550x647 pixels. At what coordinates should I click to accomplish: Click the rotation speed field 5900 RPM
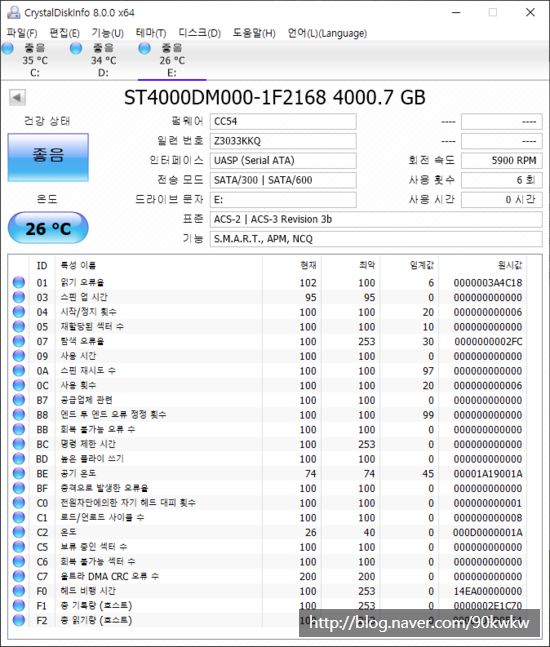coord(502,161)
